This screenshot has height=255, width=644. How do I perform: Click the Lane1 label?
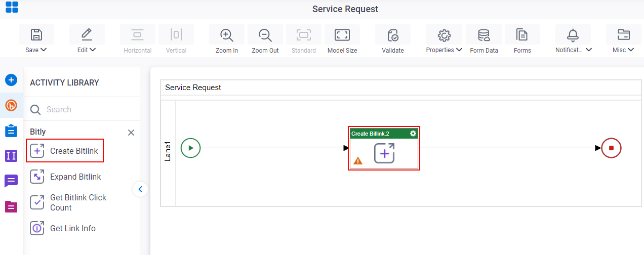point(168,151)
